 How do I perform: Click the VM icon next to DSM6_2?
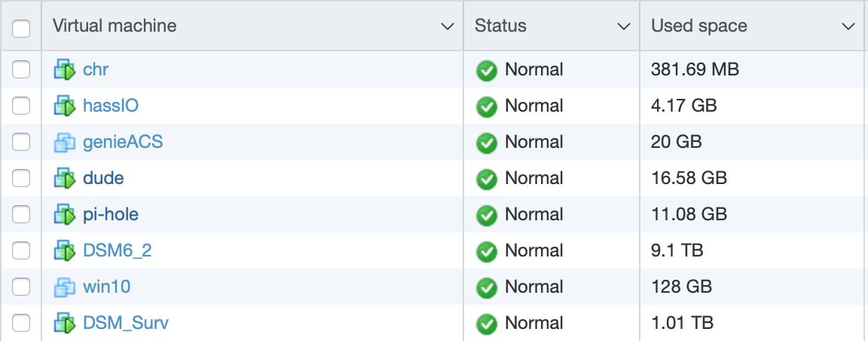[65, 251]
